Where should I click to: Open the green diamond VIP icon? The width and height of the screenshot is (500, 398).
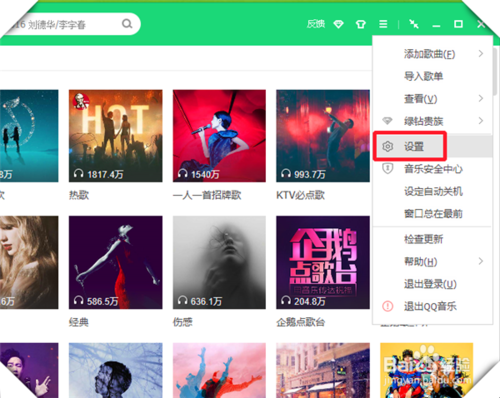(339, 24)
